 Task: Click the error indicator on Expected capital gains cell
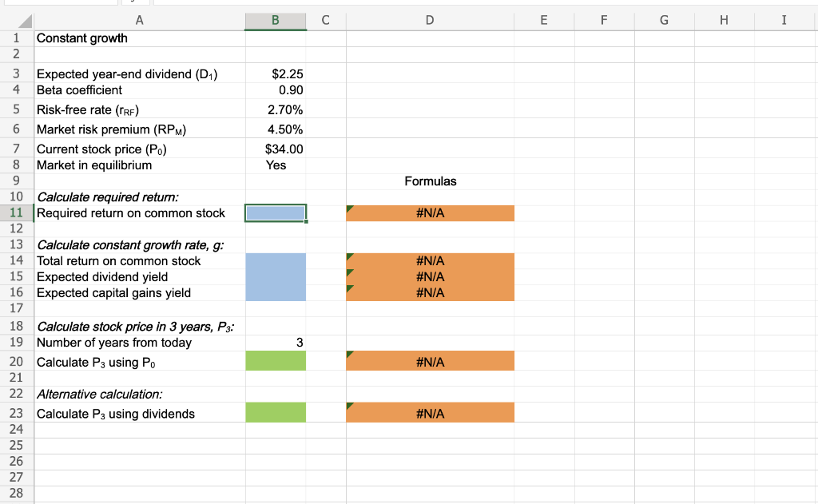[x=349, y=288]
